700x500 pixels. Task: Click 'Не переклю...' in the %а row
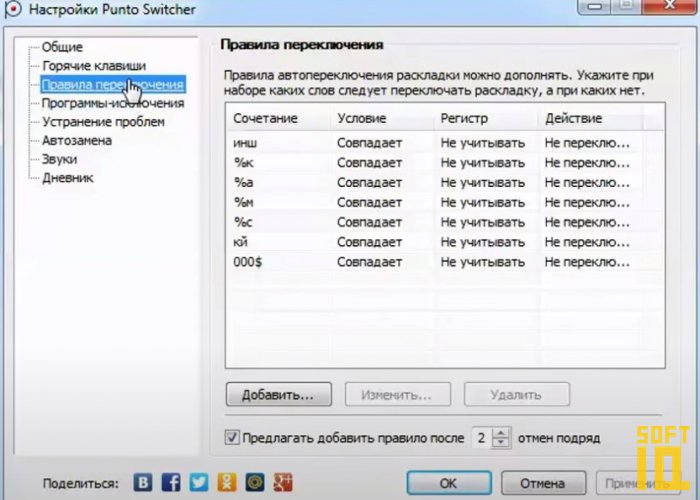[587, 183]
